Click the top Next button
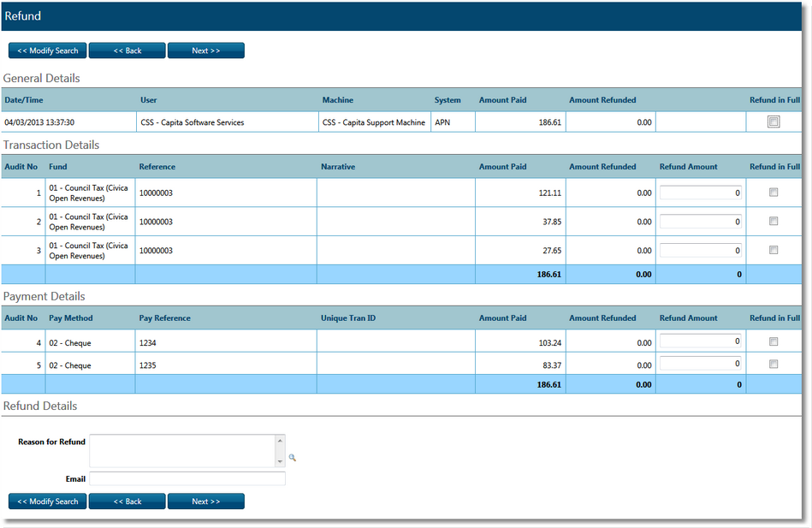 coord(205,50)
